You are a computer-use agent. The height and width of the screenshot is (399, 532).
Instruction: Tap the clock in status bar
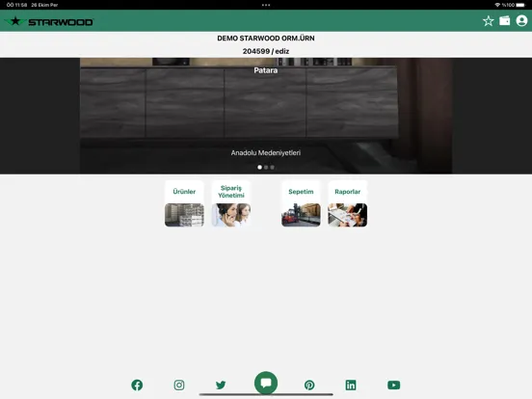click(x=16, y=5)
